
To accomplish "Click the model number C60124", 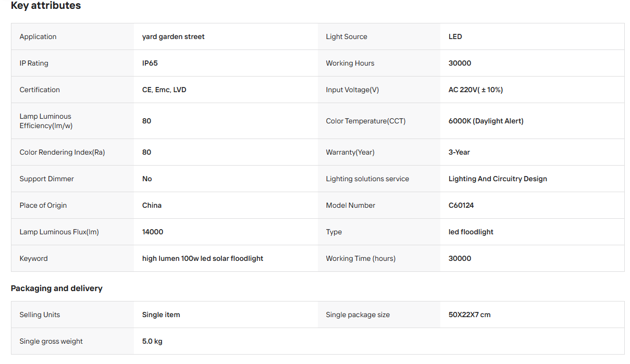I will point(461,205).
